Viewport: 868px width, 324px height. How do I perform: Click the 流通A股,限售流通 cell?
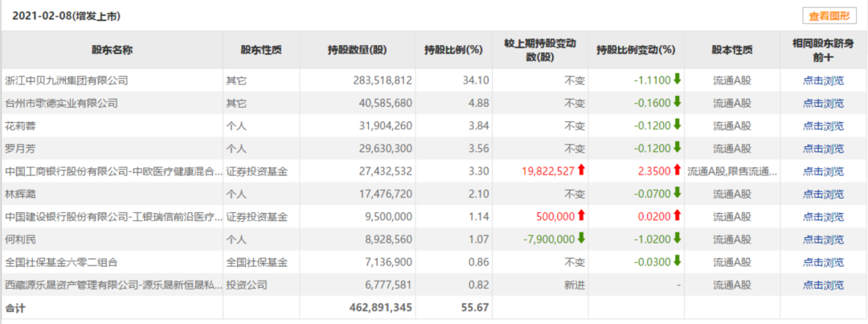(x=732, y=171)
